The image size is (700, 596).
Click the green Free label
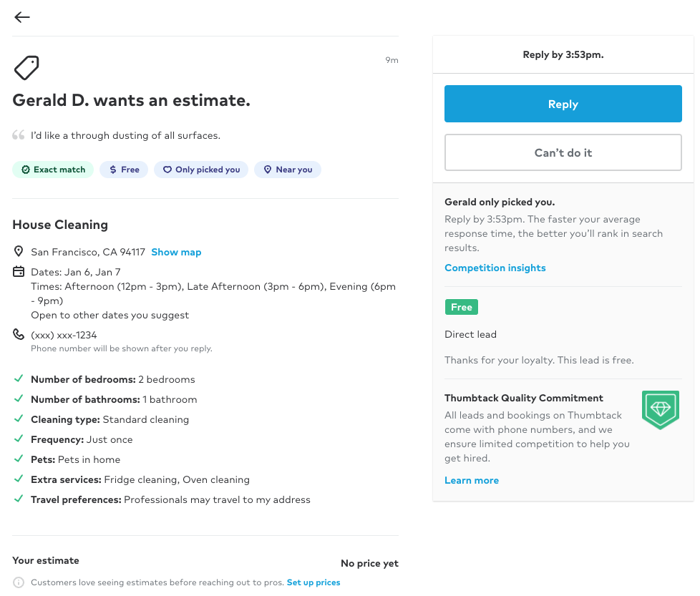click(461, 307)
